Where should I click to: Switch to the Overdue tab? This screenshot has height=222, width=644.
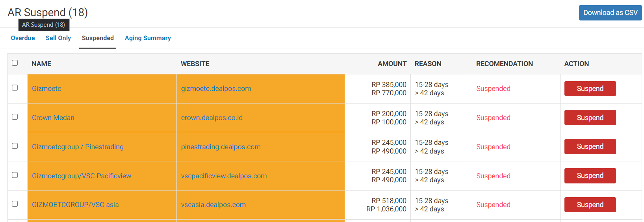coord(23,38)
